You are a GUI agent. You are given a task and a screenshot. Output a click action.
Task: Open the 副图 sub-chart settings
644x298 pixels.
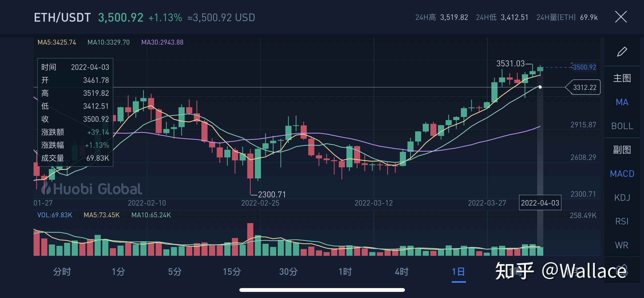pyautogui.click(x=622, y=150)
